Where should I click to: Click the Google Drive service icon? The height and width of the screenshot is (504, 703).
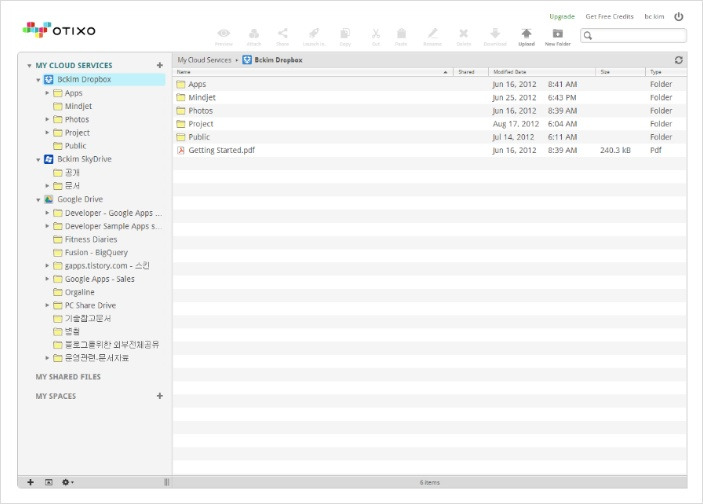click(49, 200)
